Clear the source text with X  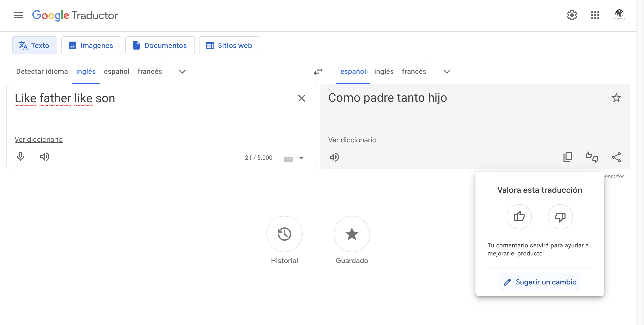pos(302,98)
